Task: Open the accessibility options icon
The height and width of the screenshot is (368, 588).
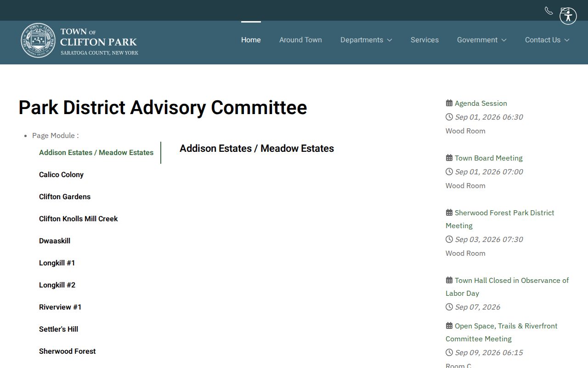Action: tap(568, 16)
